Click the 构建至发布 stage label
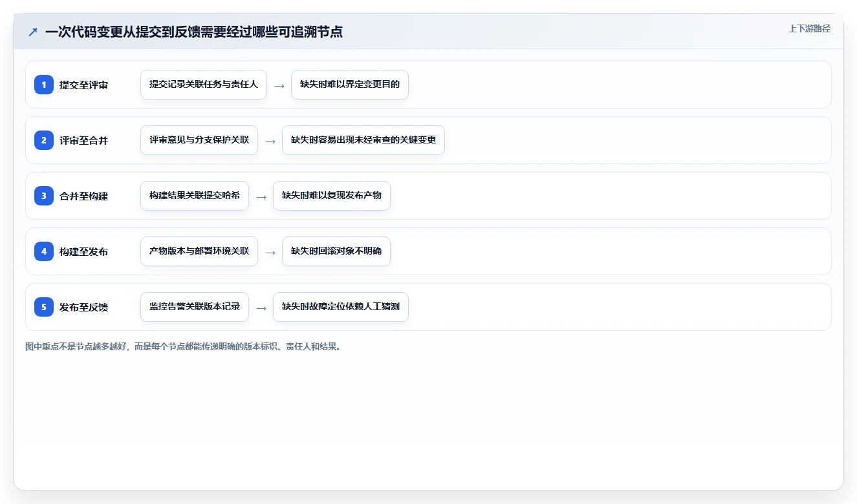857x504 pixels. tap(83, 251)
